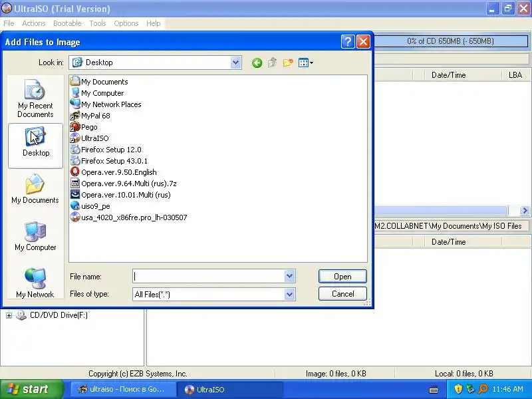The image size is (532, 399).
Task: Go back using the green arrow icon
Action: (x=257, y=63)
